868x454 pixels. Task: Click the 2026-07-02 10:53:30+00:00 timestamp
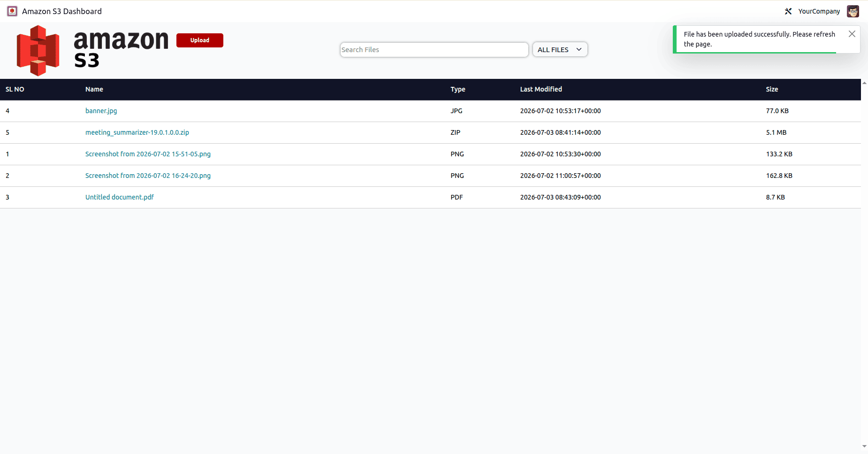click(561, 154)
